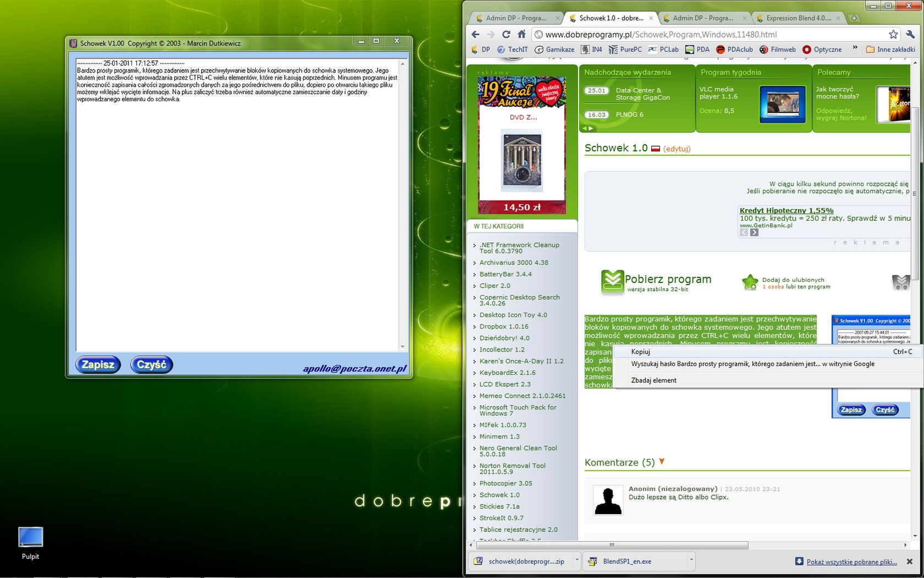Open Data Center & Storage GigaCon event
The image size is (924, 578).
coord(643,94)
